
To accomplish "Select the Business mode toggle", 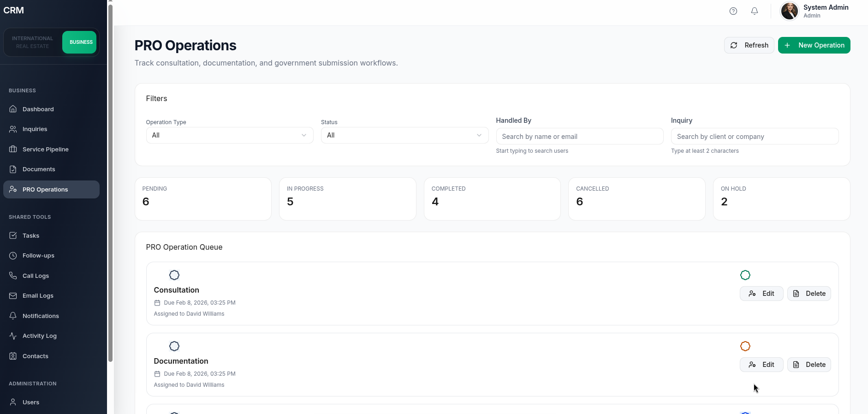I will tap(79, 42).
